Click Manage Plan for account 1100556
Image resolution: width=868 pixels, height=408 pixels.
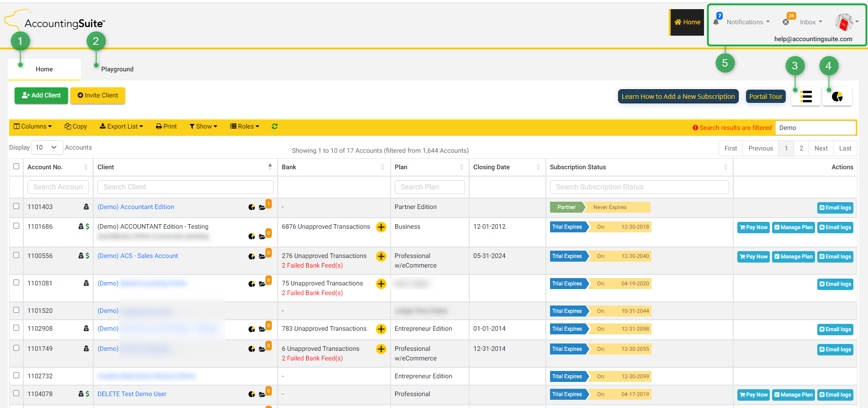(x=794, y=257)
